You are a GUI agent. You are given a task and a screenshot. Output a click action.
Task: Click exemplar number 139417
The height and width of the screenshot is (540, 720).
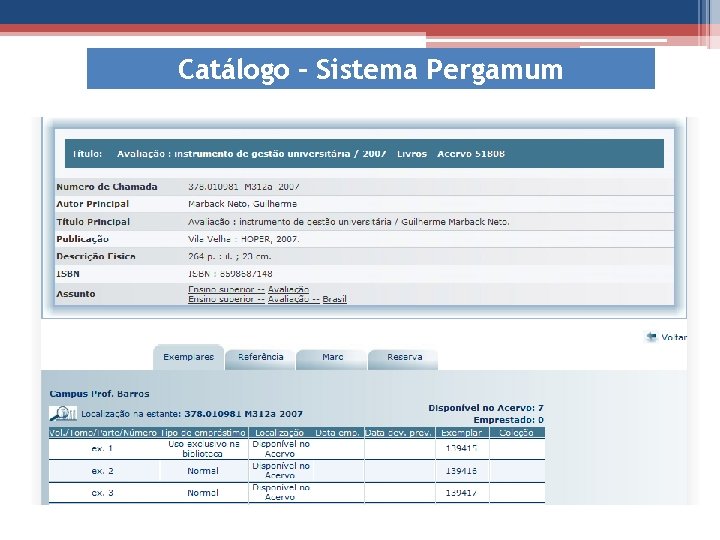[461, 493]
